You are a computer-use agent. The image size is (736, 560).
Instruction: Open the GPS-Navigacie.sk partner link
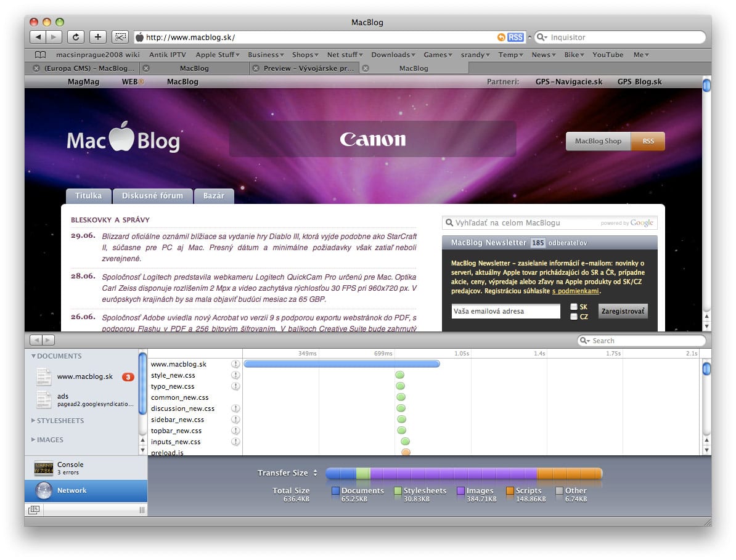[x=569, y=81]
